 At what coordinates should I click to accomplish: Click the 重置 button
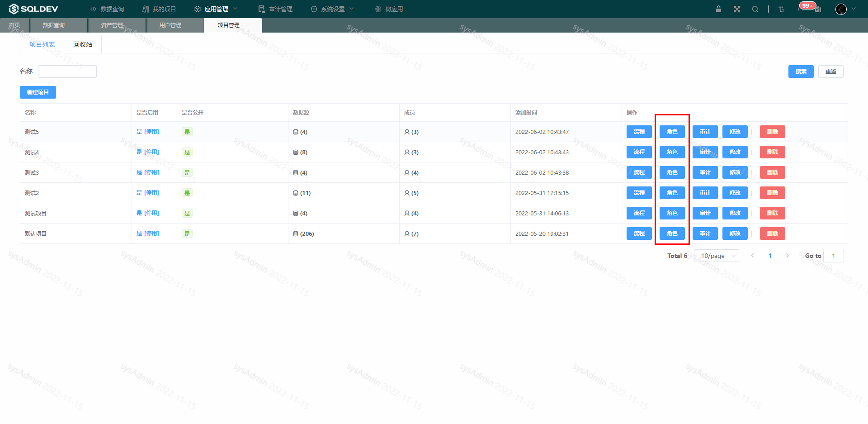click(x=831, y=71)
